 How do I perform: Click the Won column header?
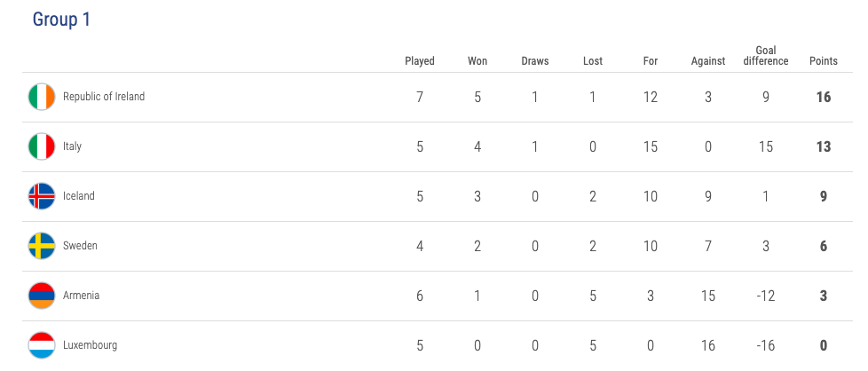(x=477, y=61)
